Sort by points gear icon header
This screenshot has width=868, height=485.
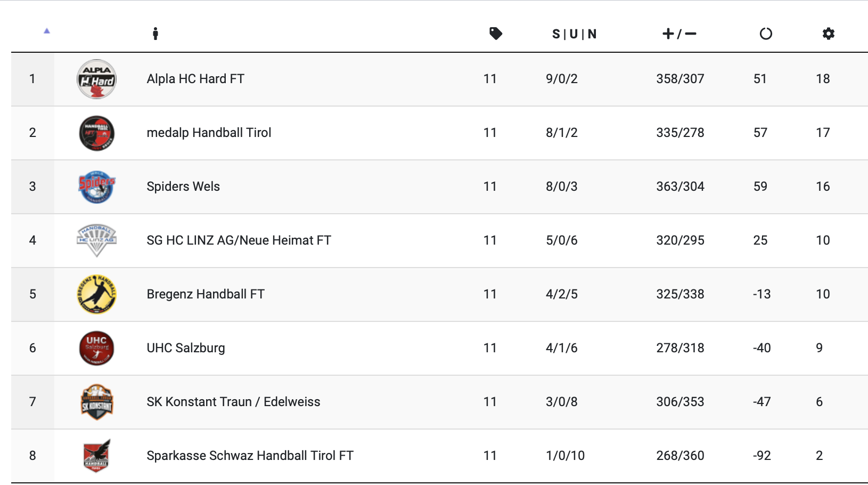[x=828, y=34]
